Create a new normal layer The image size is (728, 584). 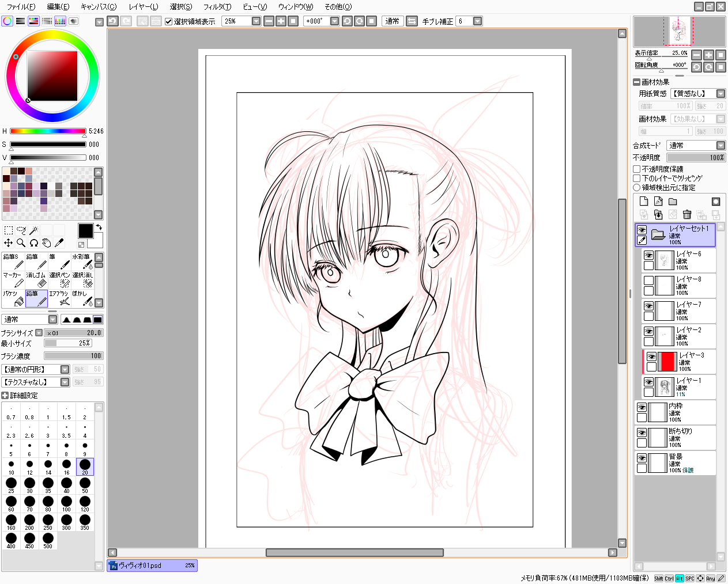tap(644, 201)
